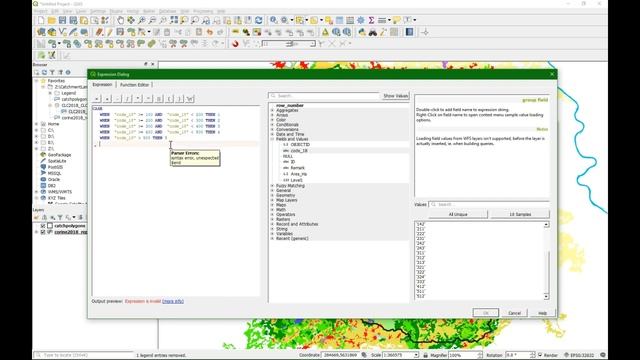Click the GeoPackage item in Browser
Image resolution: width=640 pixels, height=360 pixels.
pyautogui.click(x=59, y=155)
